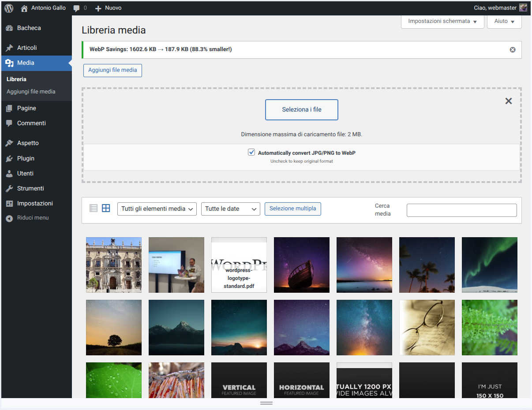Open the Vertical Featured Image thumbnail
Image resolution: width=532 pixels, height=410 pixels.
[x=239, y=380]
